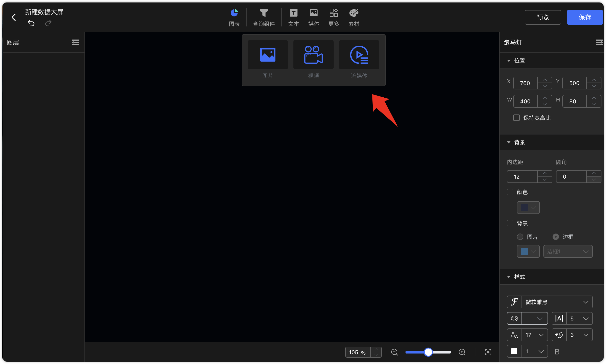Open the 更多 more components menu
Screen dimensions: 606x364
334,18
